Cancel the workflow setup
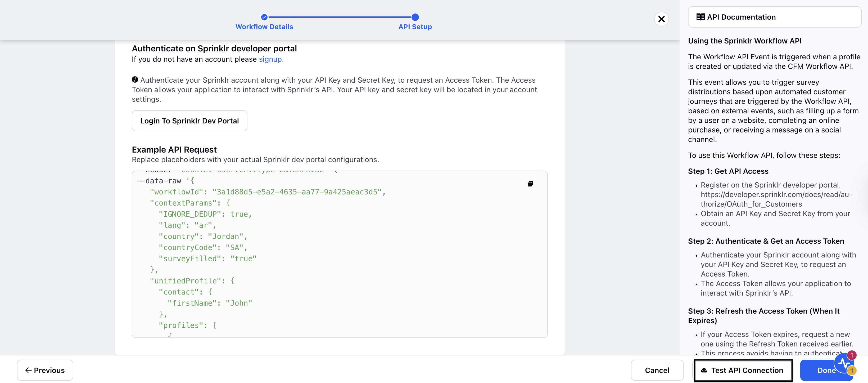Screen dimensions: 868x383 (x=657, y=370)
